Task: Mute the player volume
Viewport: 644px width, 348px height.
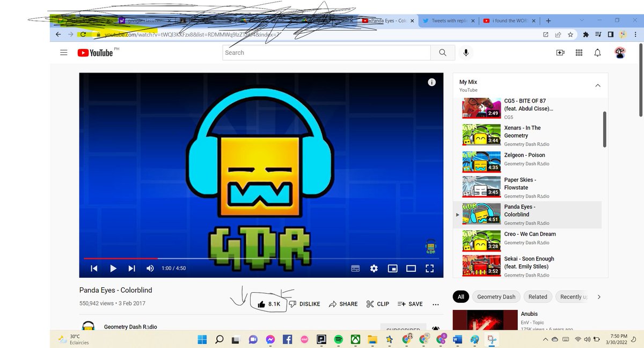Action: coord(150,268)
